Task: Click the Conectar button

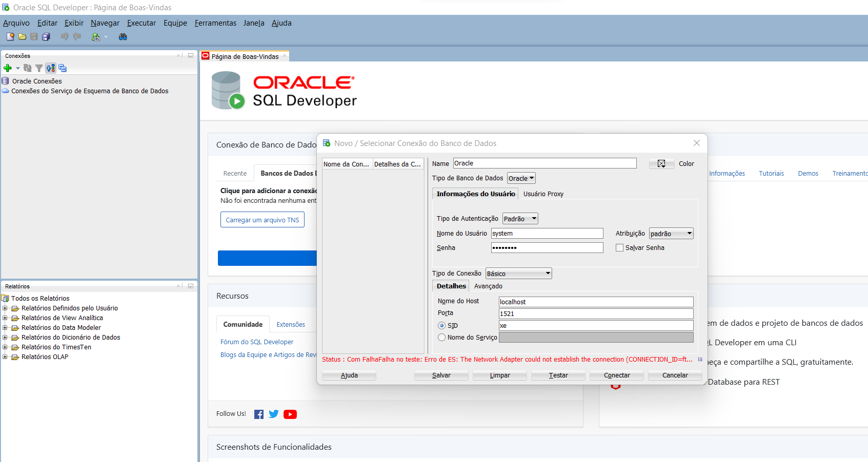Action: 617,375
